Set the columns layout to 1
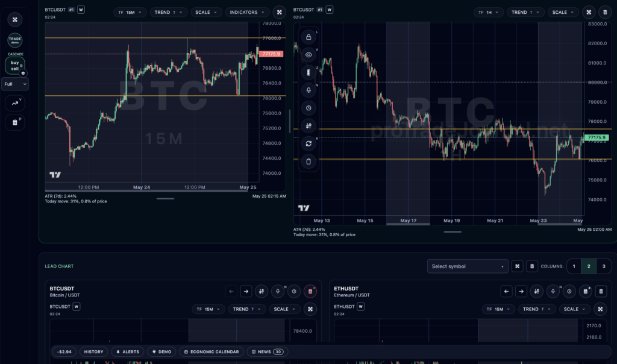617x364 pixels. tap(574, 266)
